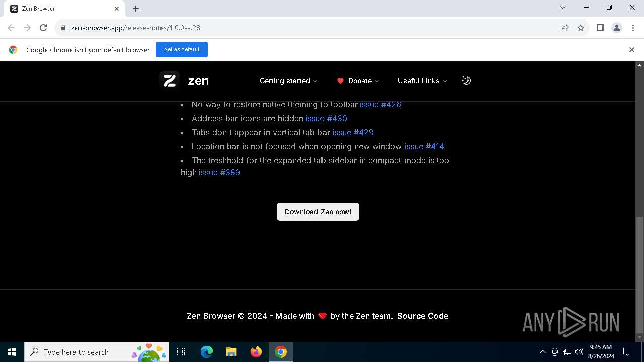Open Chrome side panel icon

tap(601, 28)
